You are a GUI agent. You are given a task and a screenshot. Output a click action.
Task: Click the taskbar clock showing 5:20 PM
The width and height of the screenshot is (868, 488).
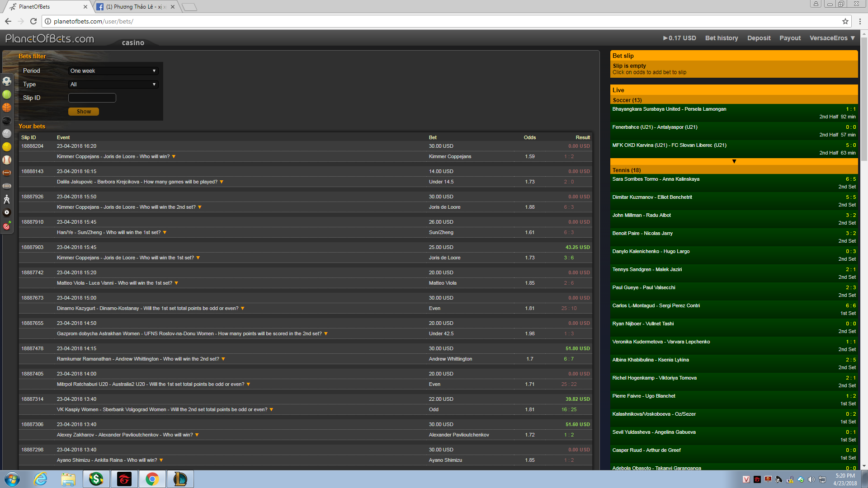[845, 479]
